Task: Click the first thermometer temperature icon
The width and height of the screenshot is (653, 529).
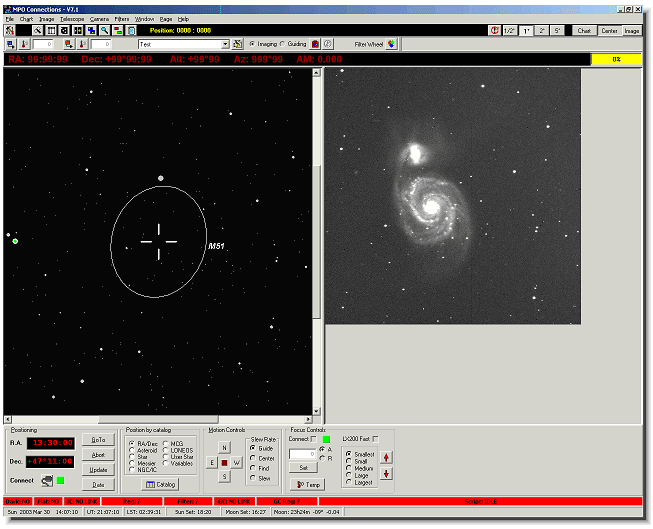Action: coord(24,44)
